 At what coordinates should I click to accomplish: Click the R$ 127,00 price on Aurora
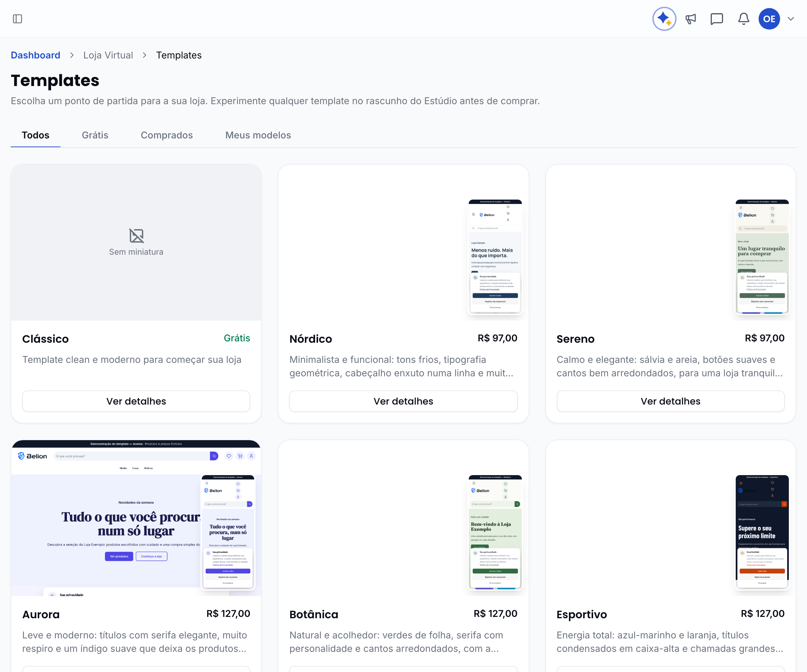pyautogui.click(x=228, y=614)
